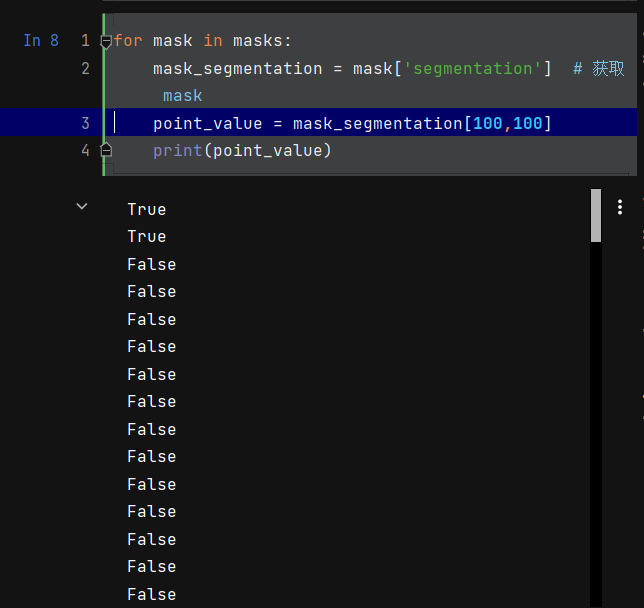The width and height of the screenshot is (644, 608).
Task: Click the wrapped 'mask' comment continuation line
Action: [182, 96]
